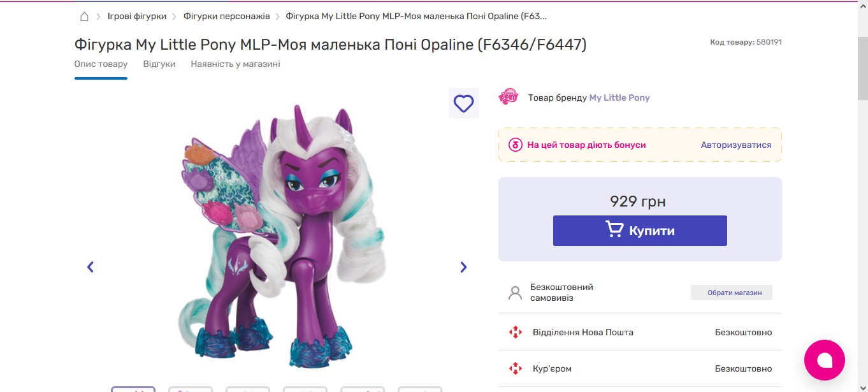Show next product image
868x392 pixels.
463,267
